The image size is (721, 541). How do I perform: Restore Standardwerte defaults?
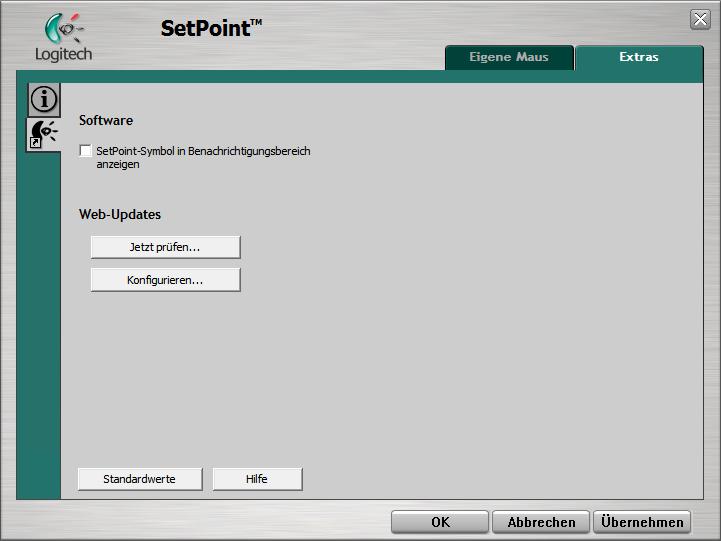(140, 479)
